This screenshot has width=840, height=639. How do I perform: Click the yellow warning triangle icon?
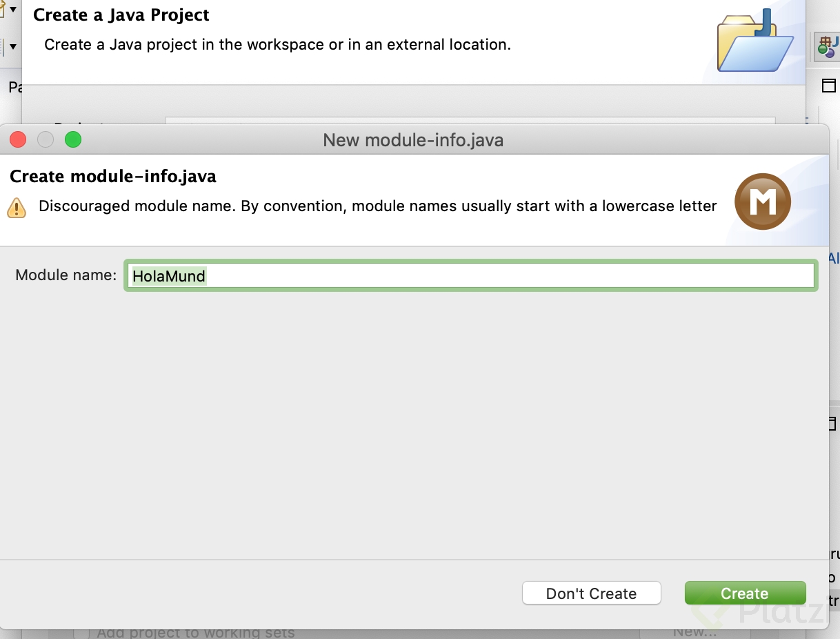[x=17, y=207]
